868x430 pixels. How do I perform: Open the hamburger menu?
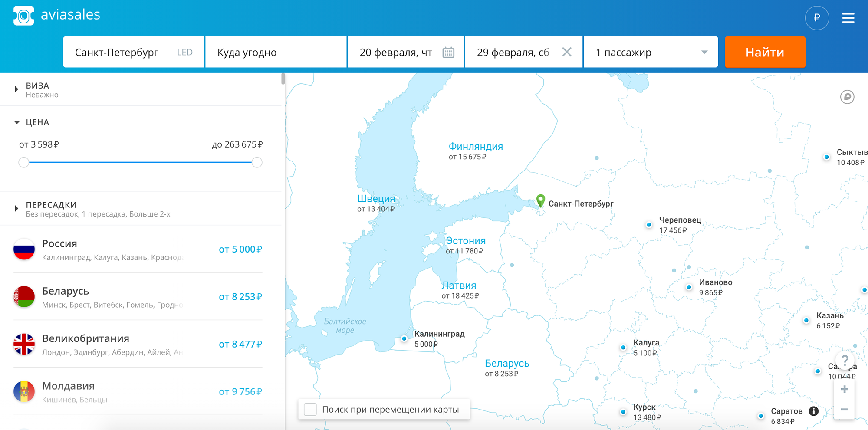click(848, 18)
